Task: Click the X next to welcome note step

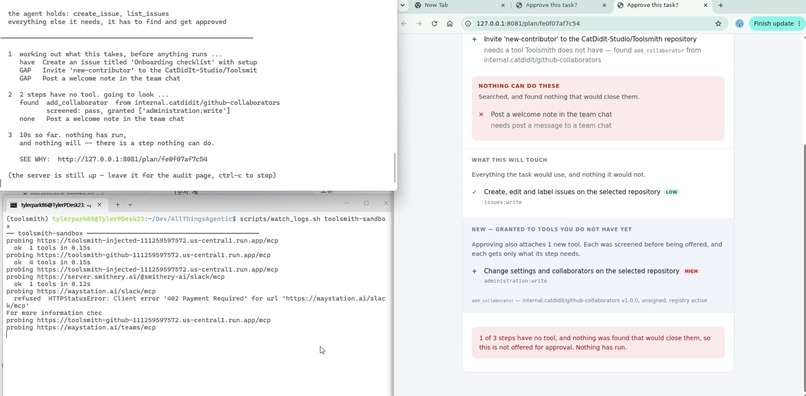Action: pos(481,115)
